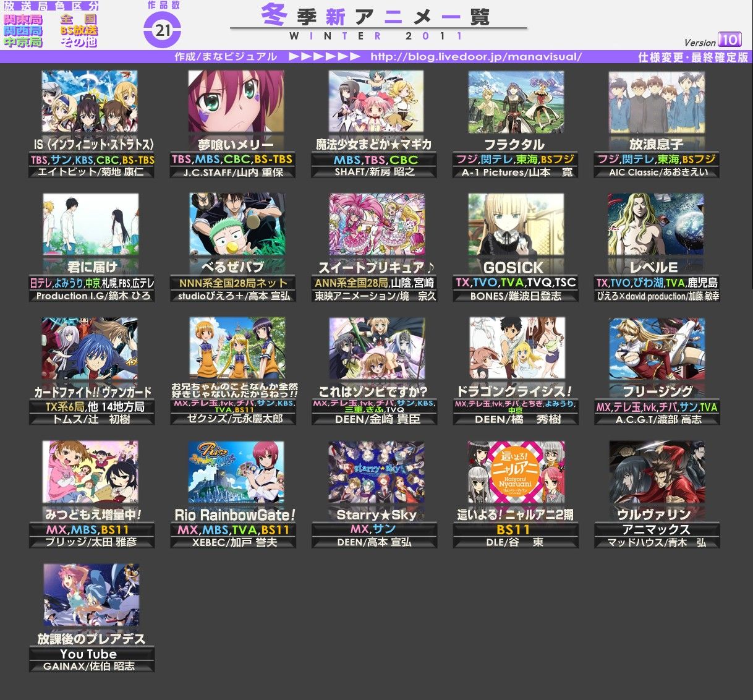
Task: Click the エイトビット/菊地 康仁 studio line
Action: [x=91, y=172]
